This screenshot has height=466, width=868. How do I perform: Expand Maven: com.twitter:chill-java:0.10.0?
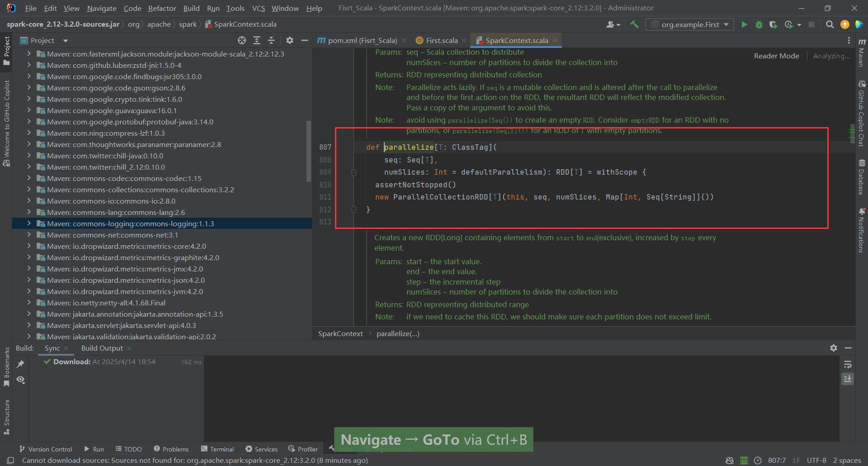tap(29, 155)
